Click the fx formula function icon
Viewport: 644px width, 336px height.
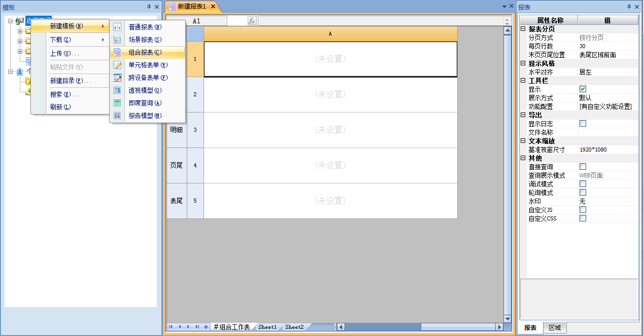pyautogui.click(x=252, y=21)
